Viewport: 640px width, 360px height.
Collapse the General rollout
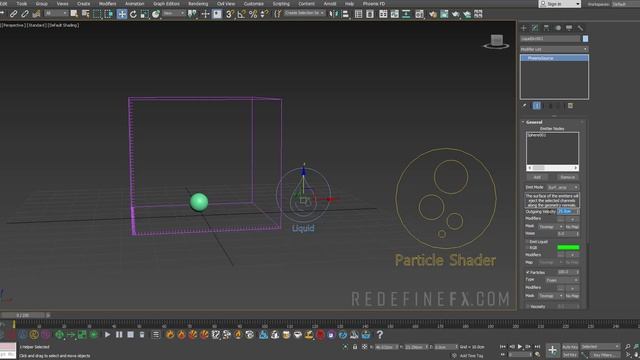coord(534,122)
